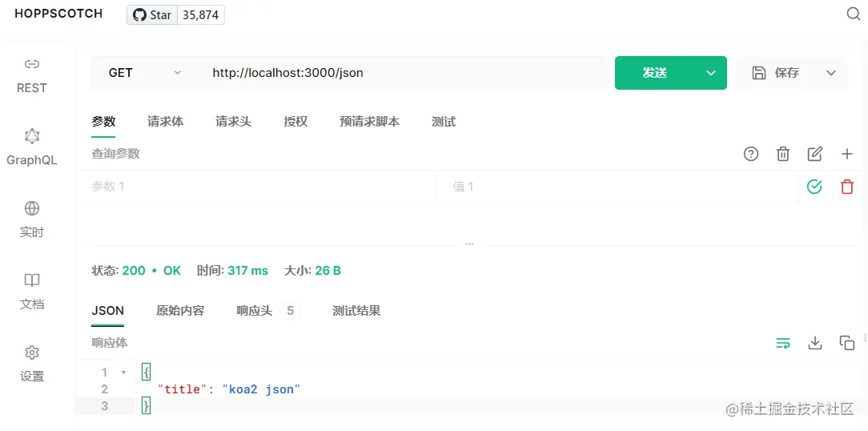The image size is (868, 431).
Task: Delete parameter 1 with red trash icon
Action: [x=847, y=187]
